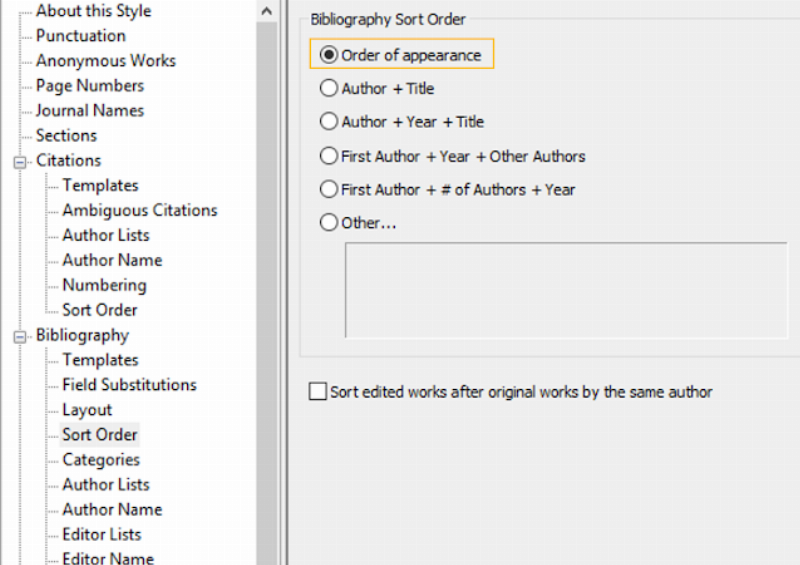
Task: Choose the Other… sort order radio
Action: 329,223
